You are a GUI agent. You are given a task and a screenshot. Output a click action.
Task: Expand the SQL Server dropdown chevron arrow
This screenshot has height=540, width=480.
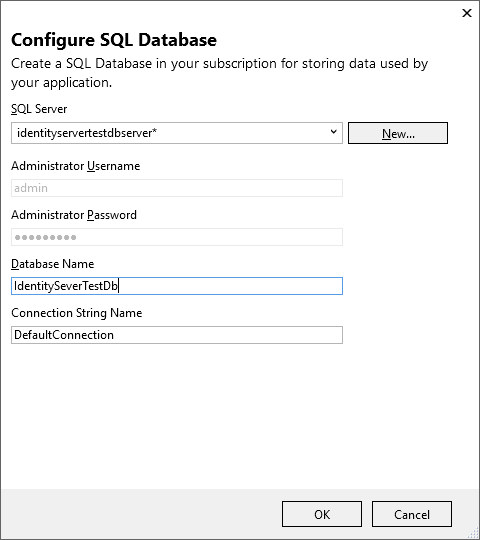coord(333,132)
